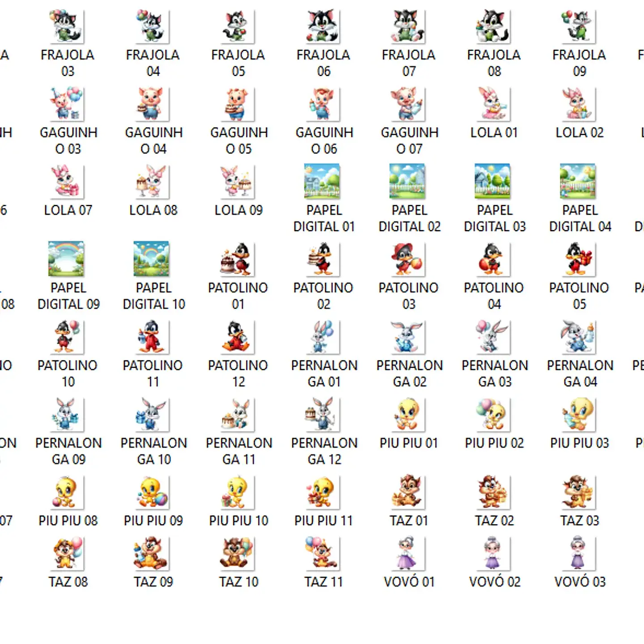Select the LOLA 01 bunny icon
Viewport: 644px width, 644px height.
tap(494, 104)
